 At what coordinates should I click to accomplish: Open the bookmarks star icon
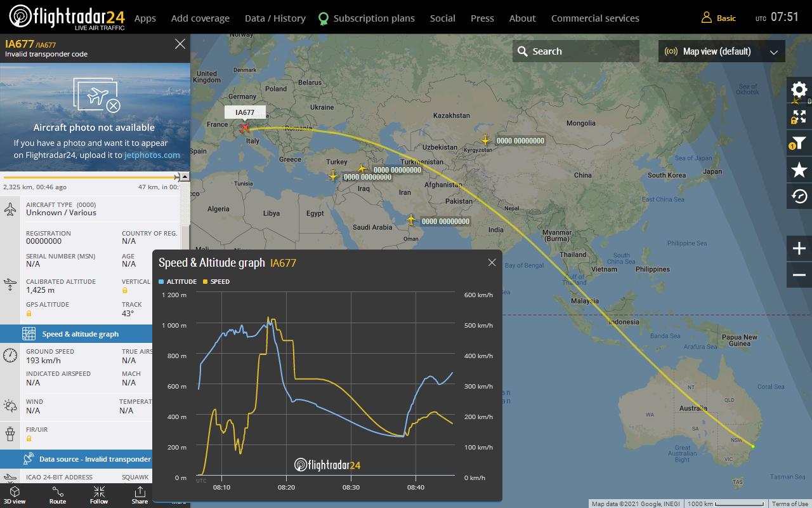(799, 170)
